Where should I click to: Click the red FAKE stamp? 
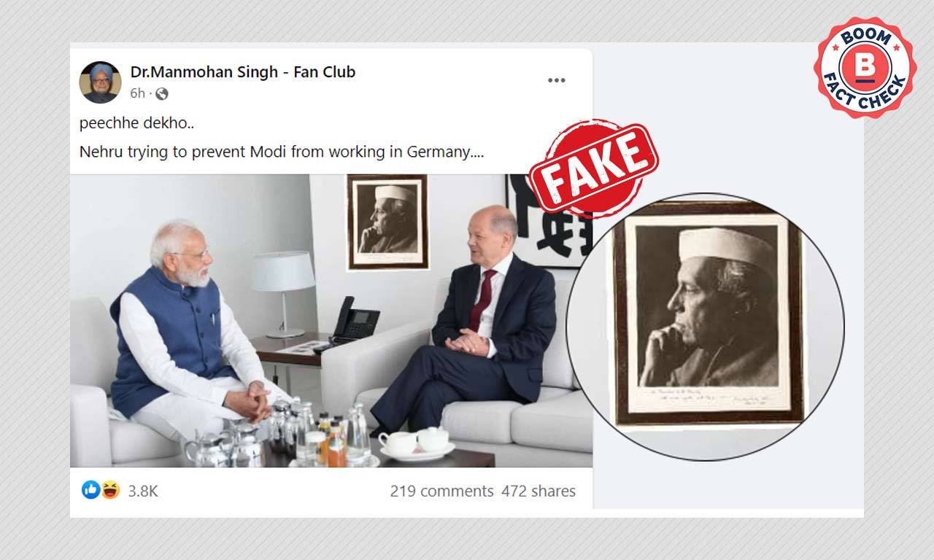pos(593,168)
